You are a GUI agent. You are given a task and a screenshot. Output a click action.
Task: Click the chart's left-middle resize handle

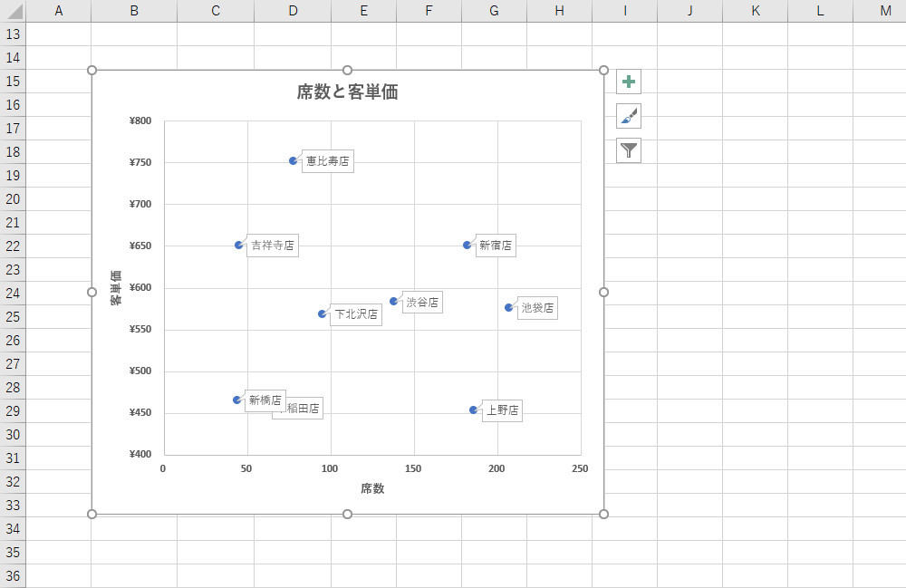pyautogui.click(x=92, y=293)
